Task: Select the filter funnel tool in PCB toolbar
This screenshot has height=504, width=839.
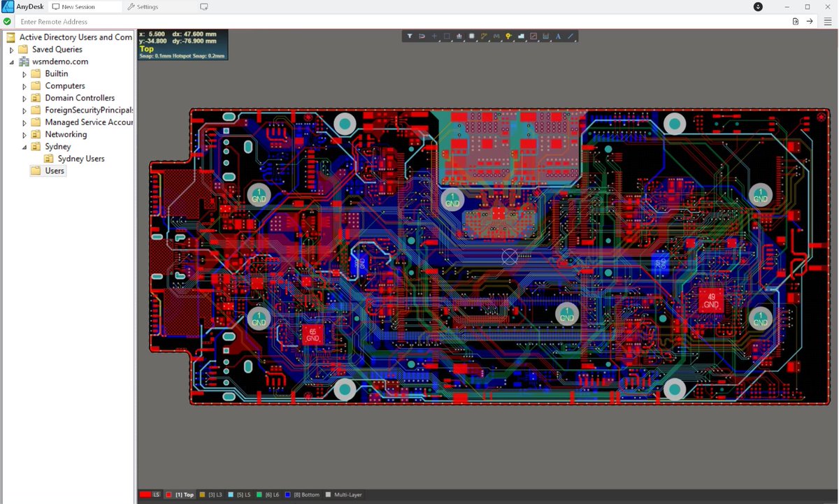Action: 410,36
